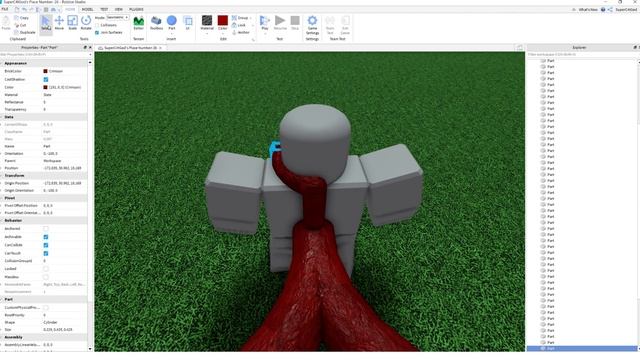Toggle the Locked property checkbox

(46, 269)
